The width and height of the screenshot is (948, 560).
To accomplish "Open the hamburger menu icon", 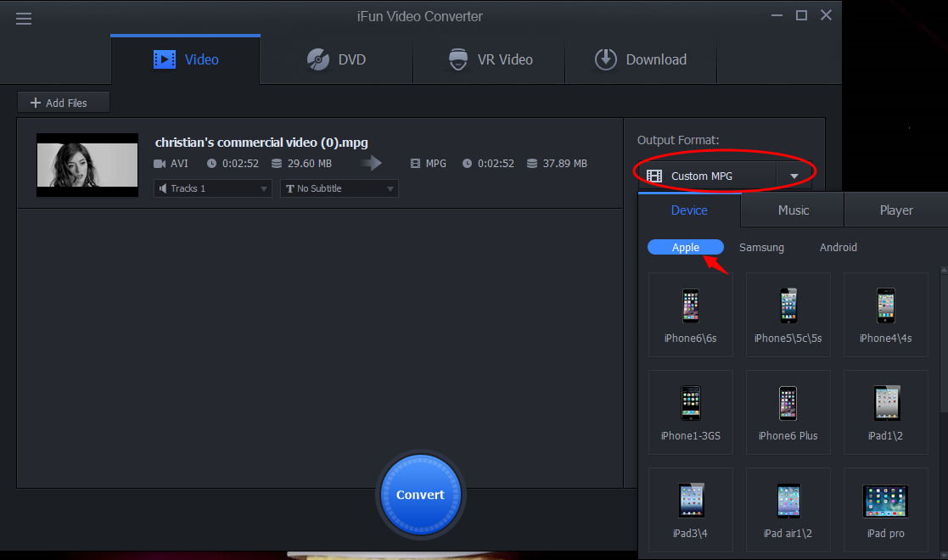I will (24, 19).
